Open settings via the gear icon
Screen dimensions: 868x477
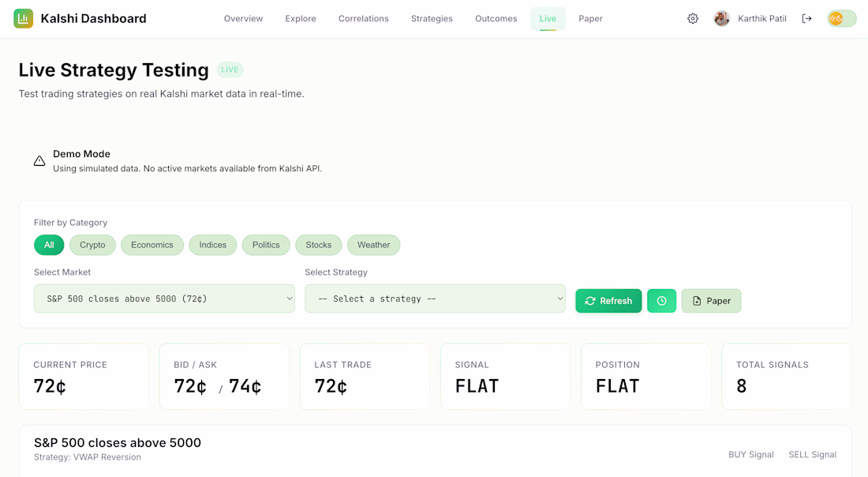[x=693, y=19]
